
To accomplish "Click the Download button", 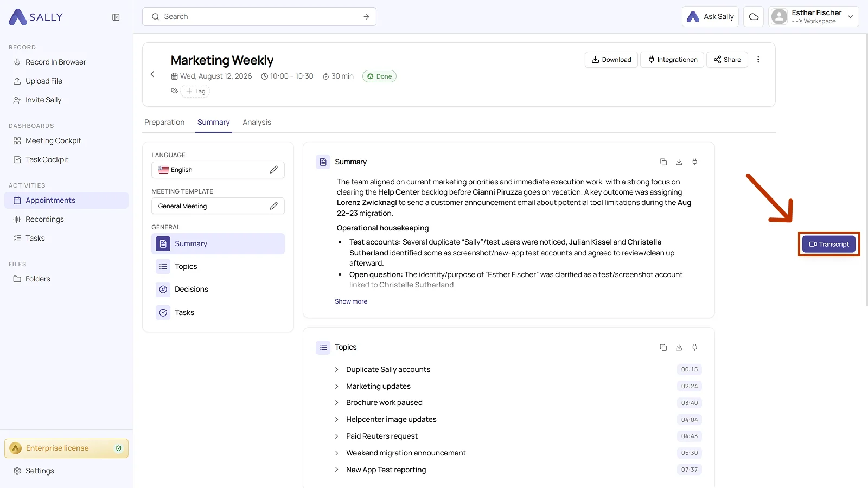I will (611, 60).
